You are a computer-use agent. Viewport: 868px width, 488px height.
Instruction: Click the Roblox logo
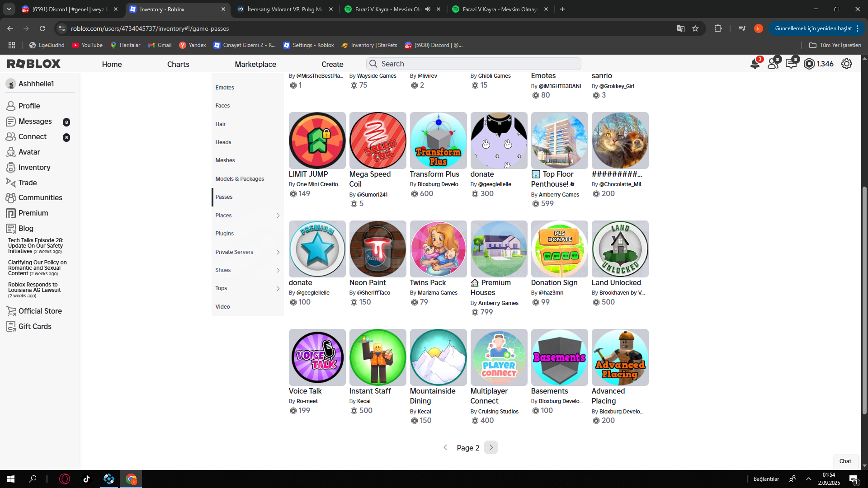click(x=33, y=64)
